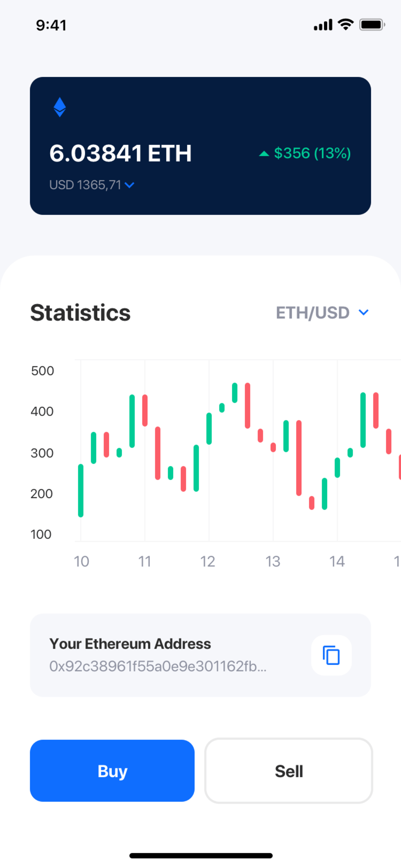This screenshot has height=868, width=401.
Task: Select date 12 on chart axis
Action: pyautogui.click(x=208, y=562)
